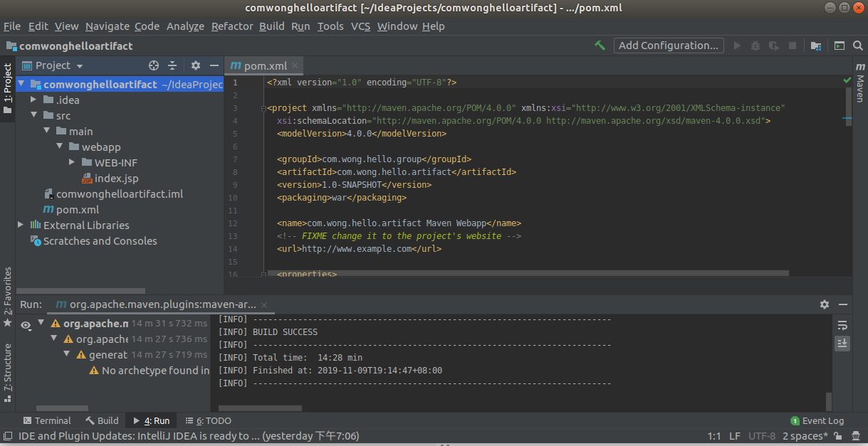Click the Hector inspector icon in status bar
Screen dimensions: 868x446
[x=857, y=436]
